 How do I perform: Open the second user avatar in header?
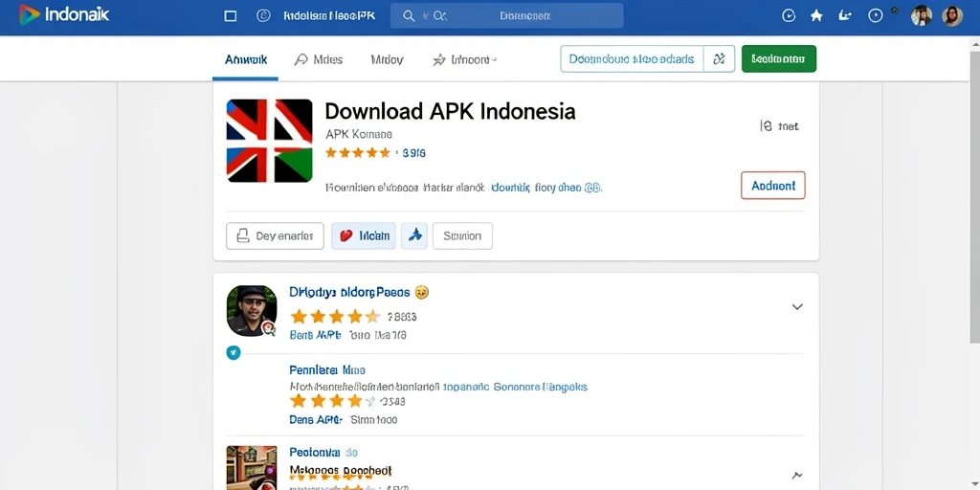pyautogui.click(x=952, y=16)
